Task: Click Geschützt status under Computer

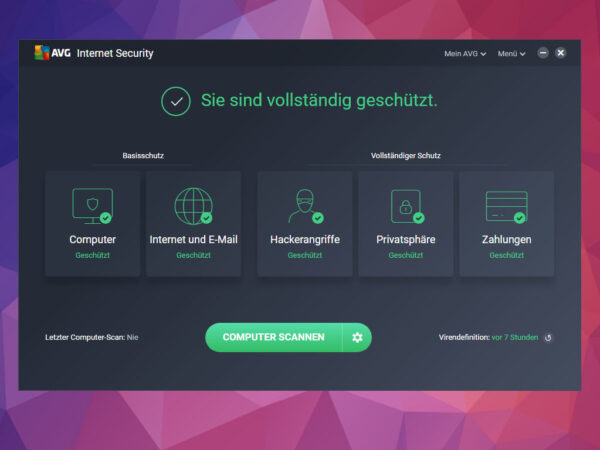Action: (93, 255)
